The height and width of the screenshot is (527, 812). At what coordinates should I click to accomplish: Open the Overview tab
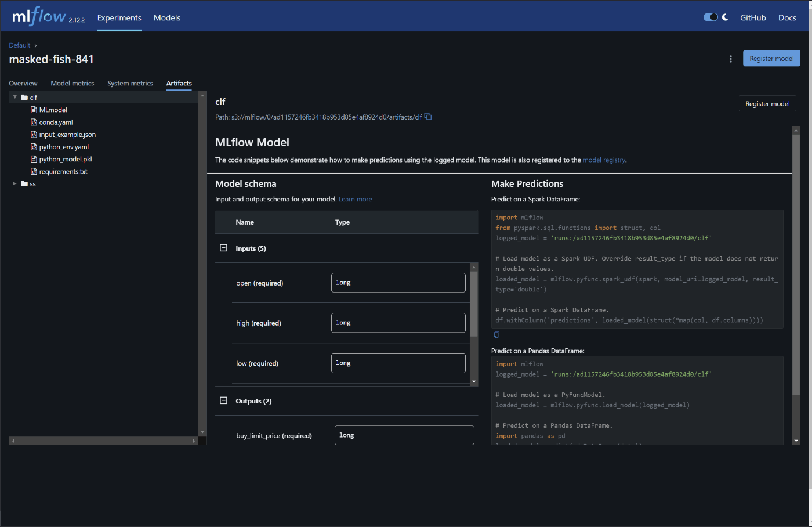[23, 83]
